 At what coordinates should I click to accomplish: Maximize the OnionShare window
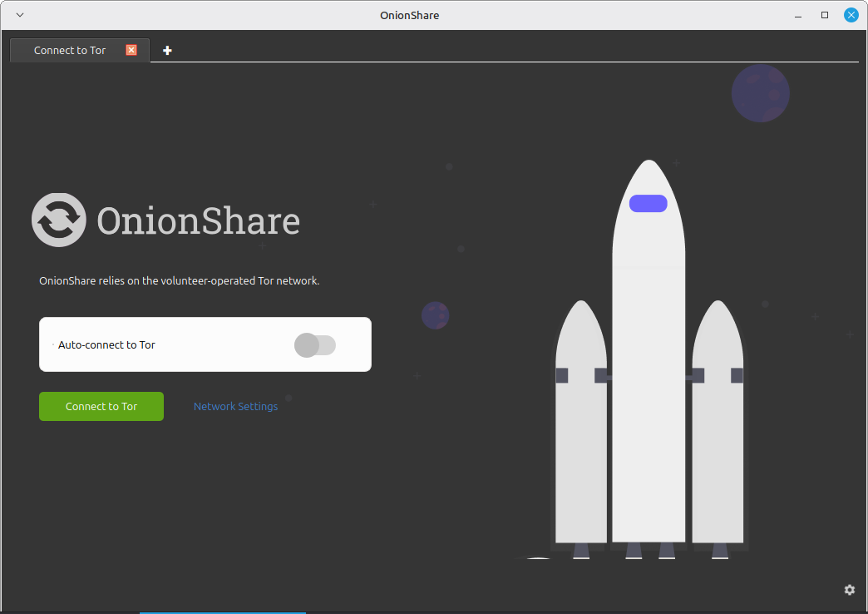[824, 15]
